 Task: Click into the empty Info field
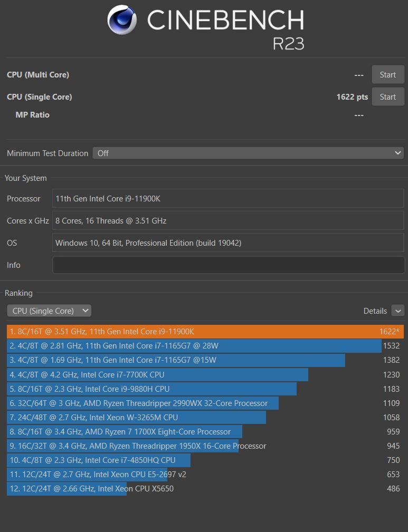pyautogui.click(x=229, y=265)
